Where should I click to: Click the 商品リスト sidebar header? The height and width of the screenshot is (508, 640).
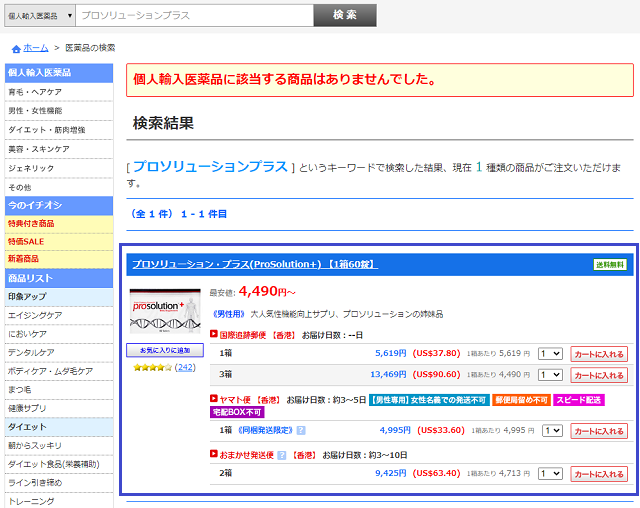(x=59, y=278)
